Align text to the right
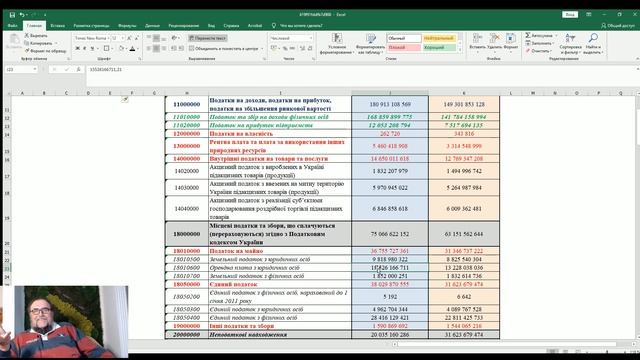The image size is (640, 360). point(164,48)
